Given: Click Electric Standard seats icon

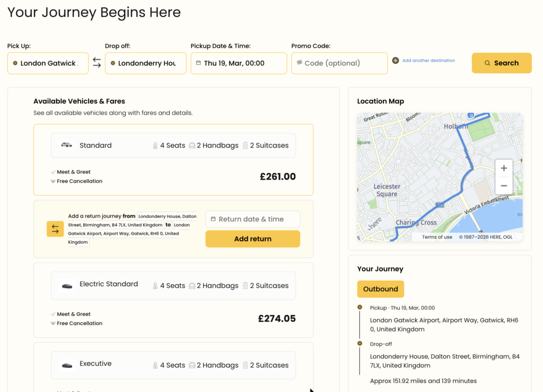Looking at the screenshot, I should coord(155,286).
